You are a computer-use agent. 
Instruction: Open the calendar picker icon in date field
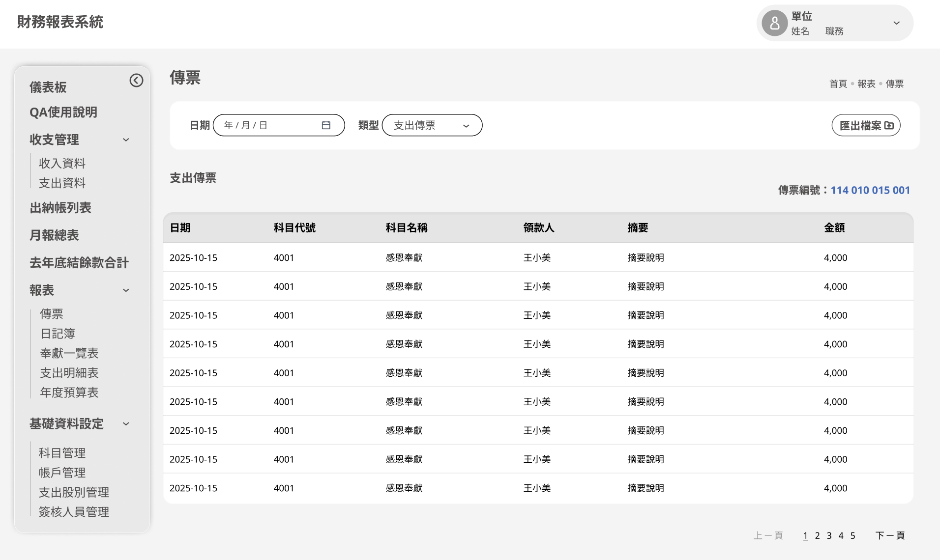coord(326,125)
